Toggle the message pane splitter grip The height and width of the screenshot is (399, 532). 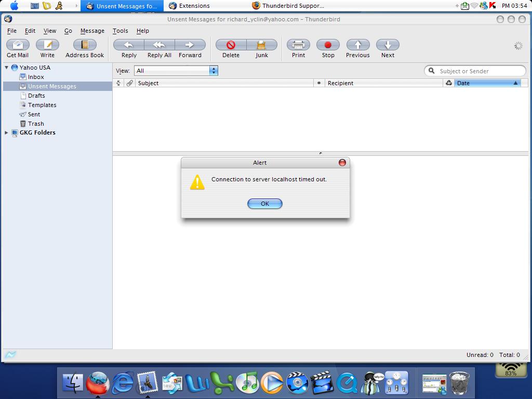(x=321, y=153)
